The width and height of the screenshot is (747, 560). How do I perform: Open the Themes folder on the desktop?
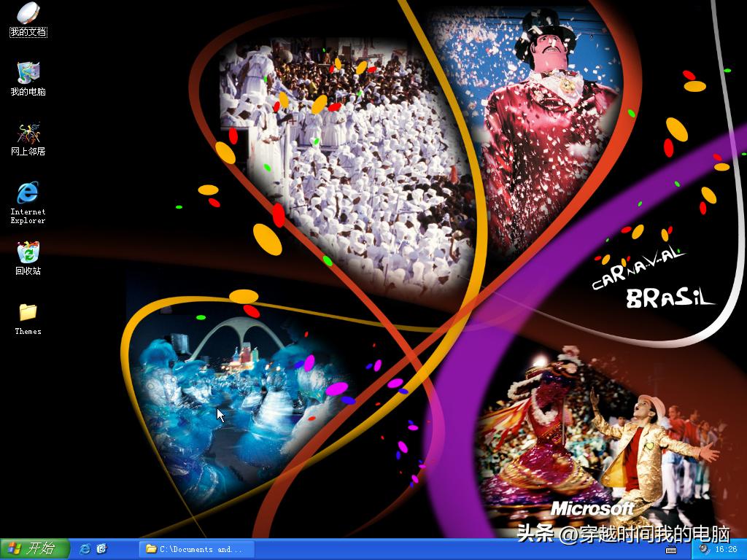pyautogui.click(x=27, y=315)
